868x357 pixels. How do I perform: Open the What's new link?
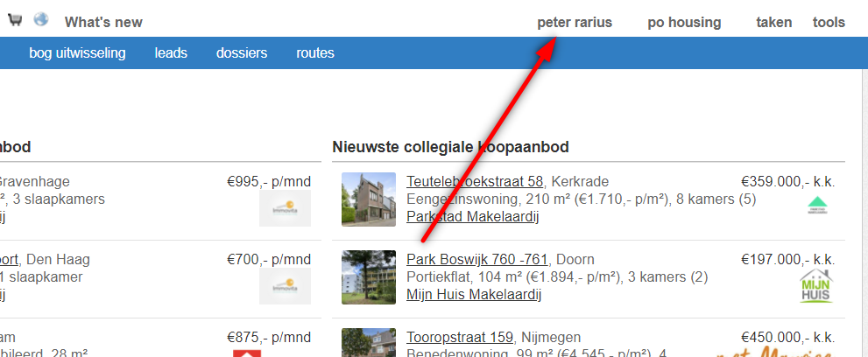[103, 23]
